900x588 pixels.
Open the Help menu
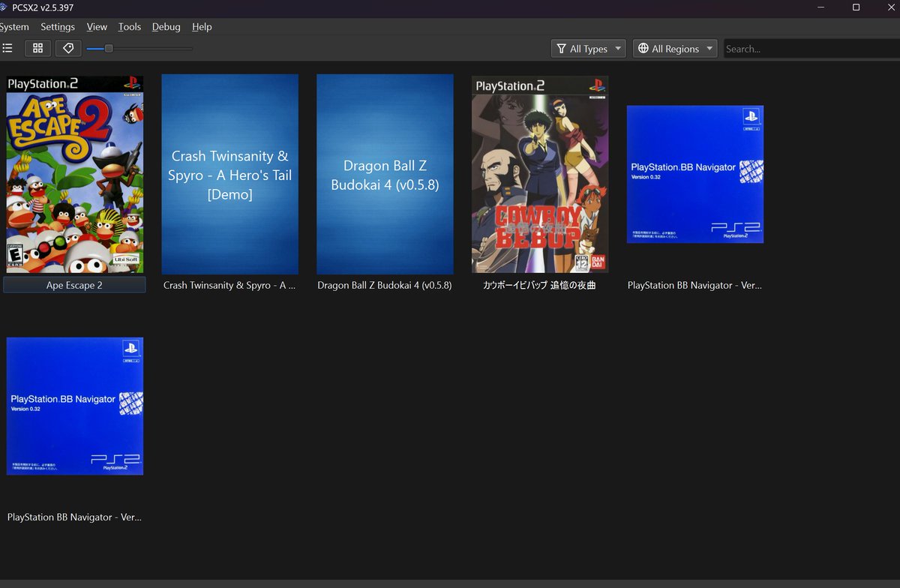point(202,27)
